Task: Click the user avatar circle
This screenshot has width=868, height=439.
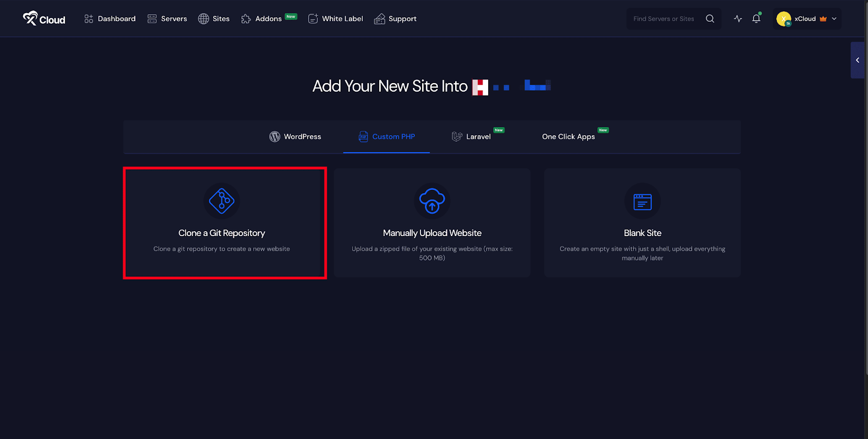Action: click(x=783, y=19)
